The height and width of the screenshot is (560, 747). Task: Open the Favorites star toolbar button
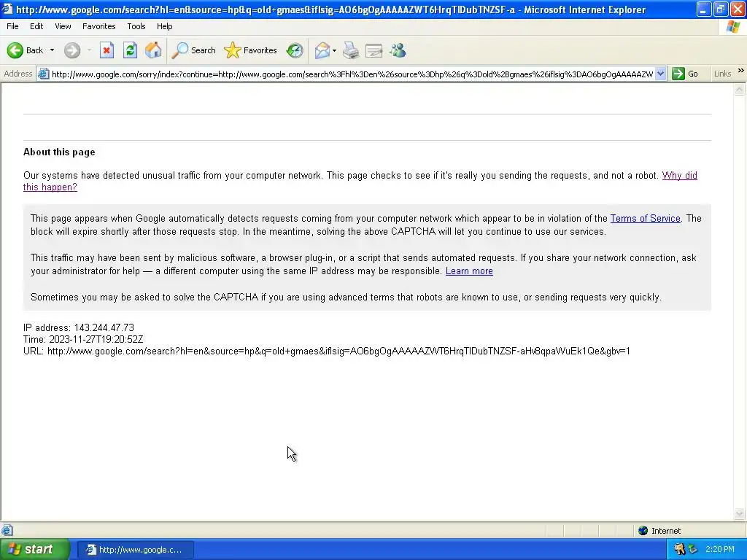tap(251, 50)
